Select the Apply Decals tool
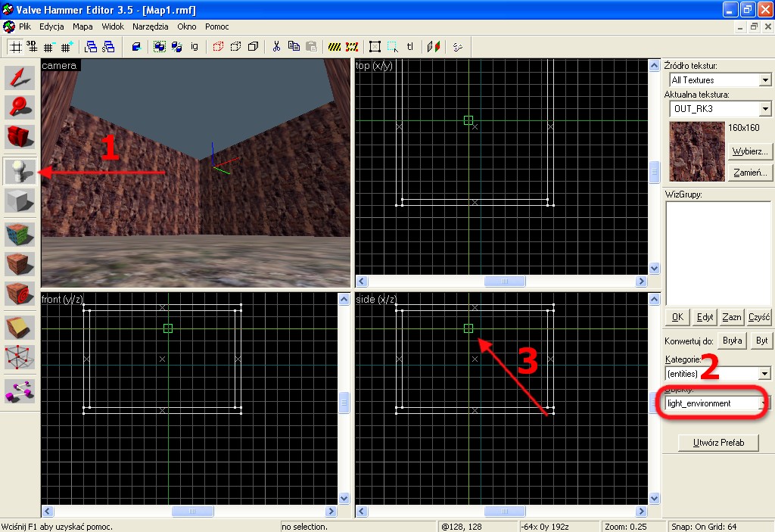The height and width of the screenshot is (532, 775). click(x=20, y=294)
